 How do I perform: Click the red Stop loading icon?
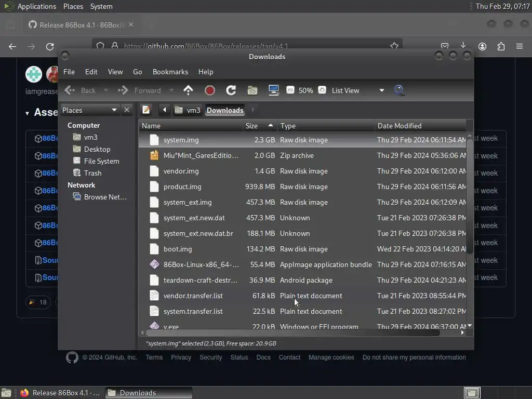(210, 90)
